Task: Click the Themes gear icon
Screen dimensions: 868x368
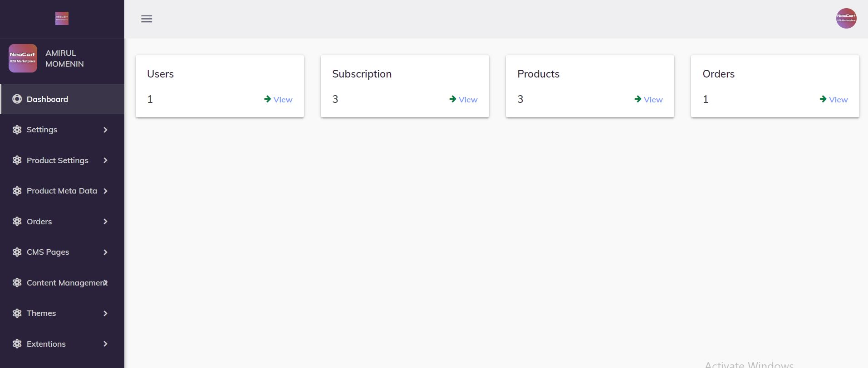Action: tap(17, 314)
